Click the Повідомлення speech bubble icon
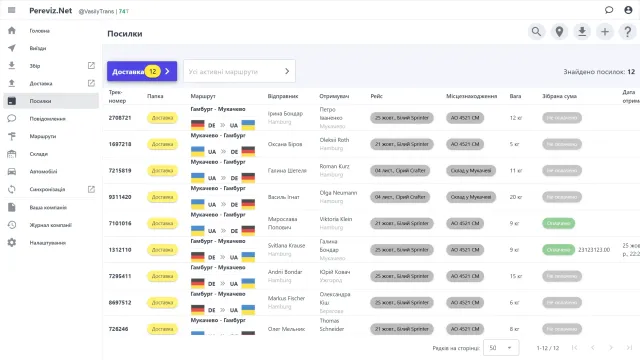The width and height of the screenshot is (640, 360). 12,118
